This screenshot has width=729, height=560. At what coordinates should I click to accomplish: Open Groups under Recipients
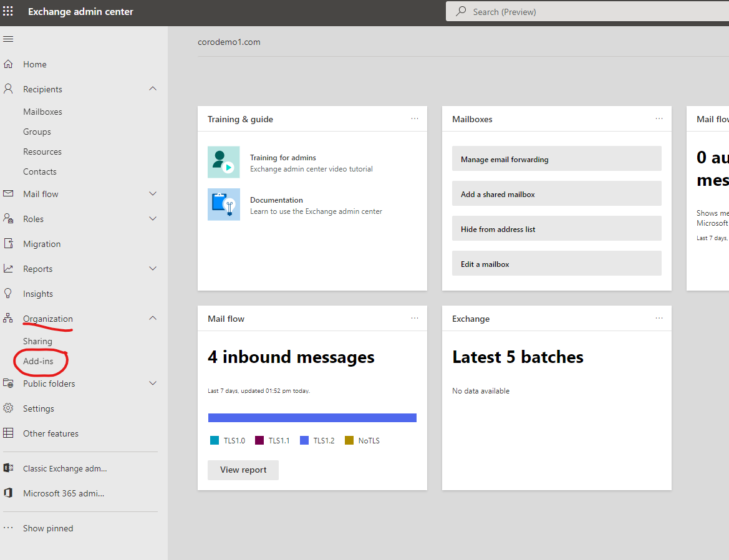[x=37, y=132]
